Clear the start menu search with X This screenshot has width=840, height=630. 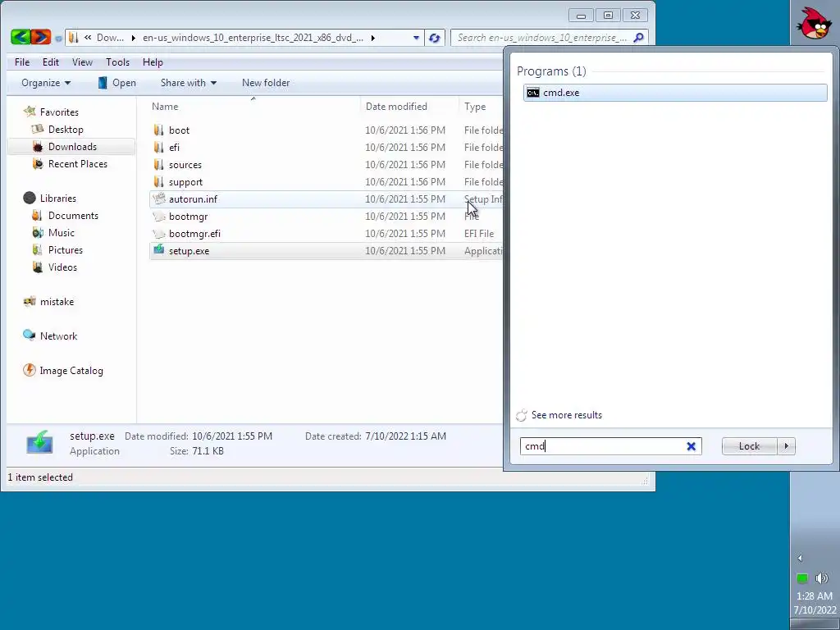click(x=691, y=446)
